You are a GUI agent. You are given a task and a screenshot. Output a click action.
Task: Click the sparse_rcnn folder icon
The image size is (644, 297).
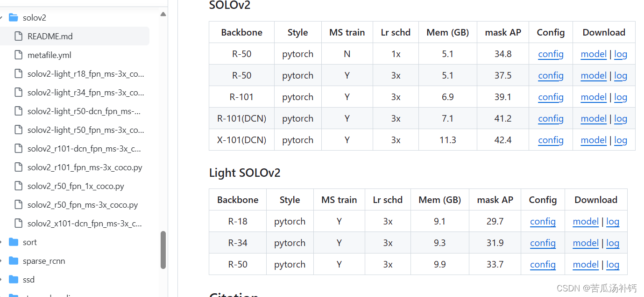pyautogui.click(x=13, y=261)
